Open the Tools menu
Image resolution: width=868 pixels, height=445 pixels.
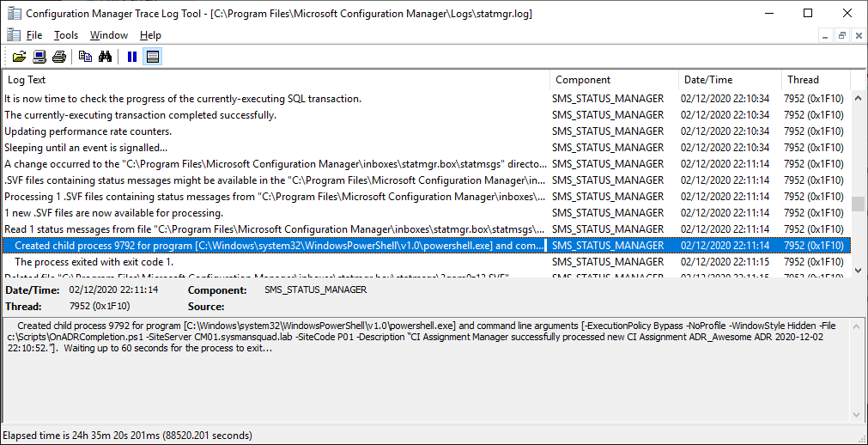coord(66,35)
